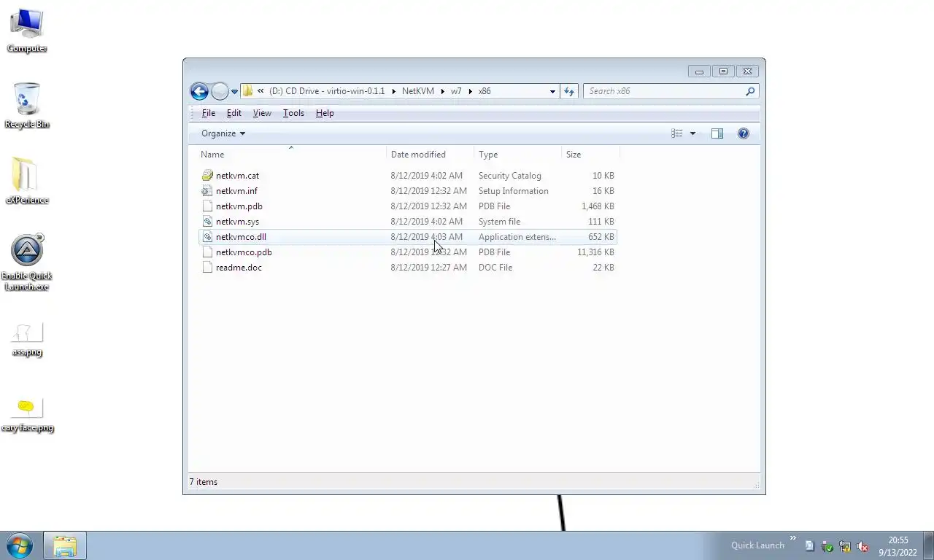The image size is (934, 560).
Task: Change your view using the view icon
Action: [677, 133]
